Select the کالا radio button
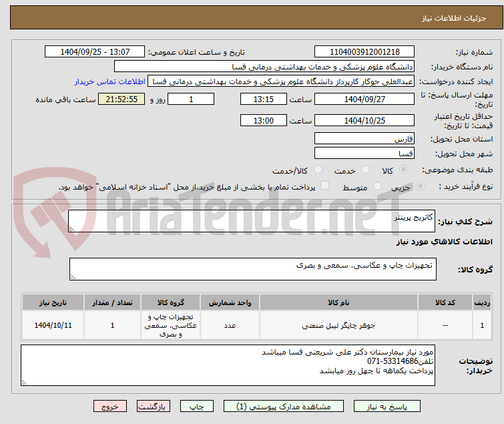Viewport: 504px width, 424px height. click(x=403, y=170)
